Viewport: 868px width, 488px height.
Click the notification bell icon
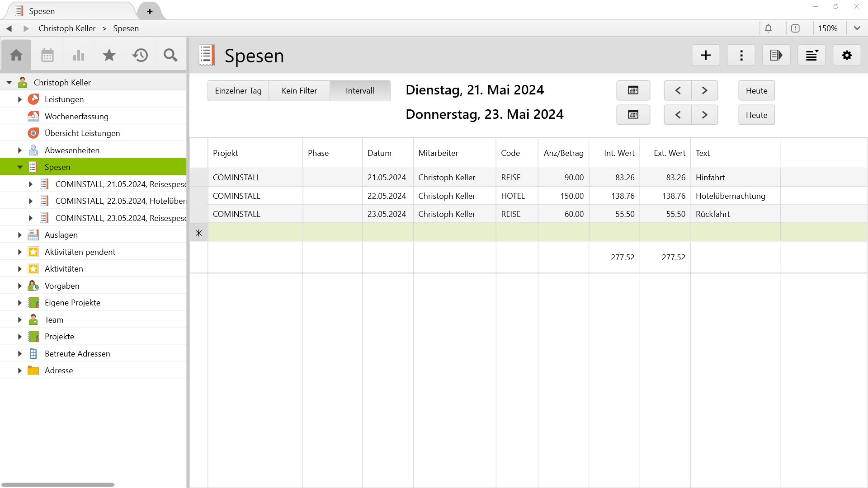coord(768,28)
